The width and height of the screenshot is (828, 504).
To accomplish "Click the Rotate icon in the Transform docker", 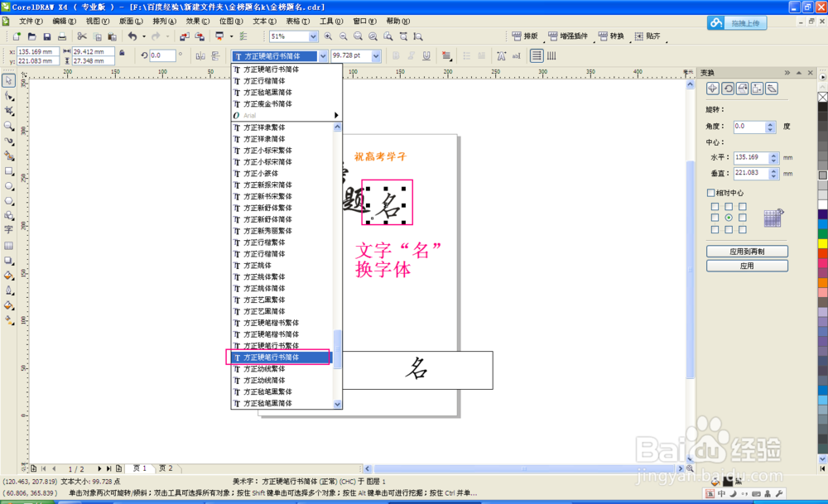I will tap(728, 89).
